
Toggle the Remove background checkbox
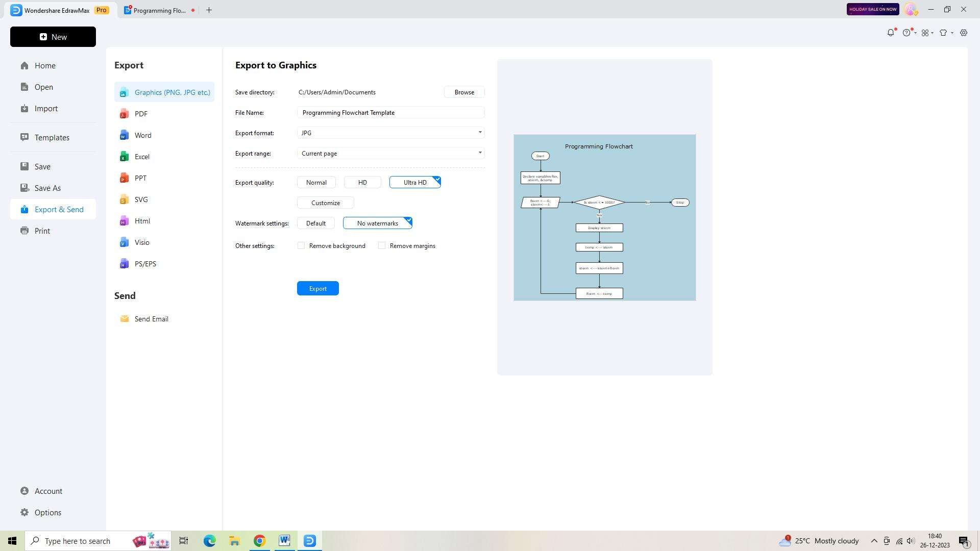[302, 245]
